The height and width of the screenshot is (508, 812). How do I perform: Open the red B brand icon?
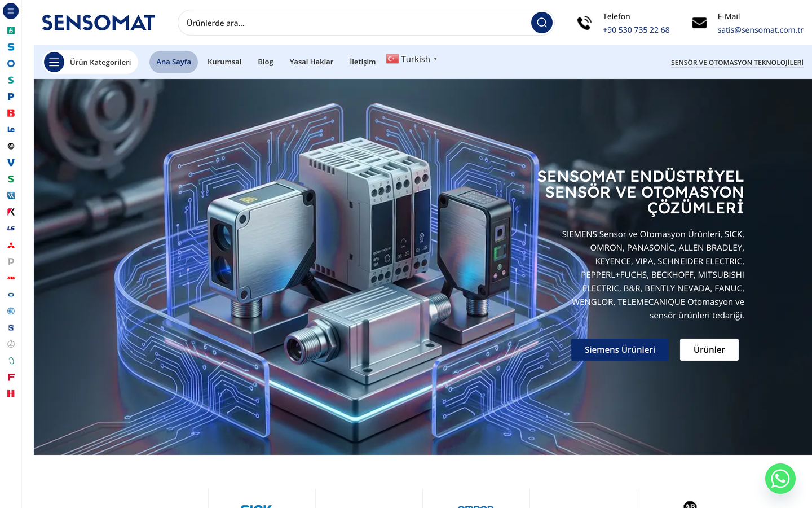(11, 113)
